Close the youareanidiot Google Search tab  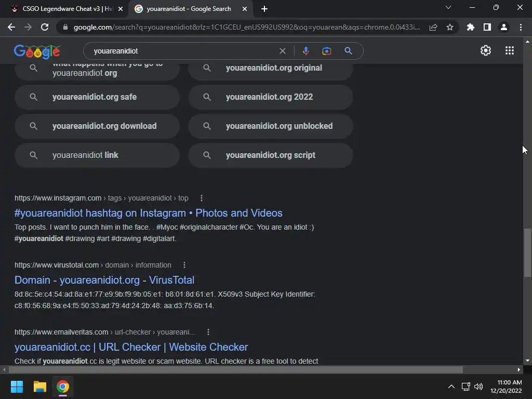coord(245,9)
